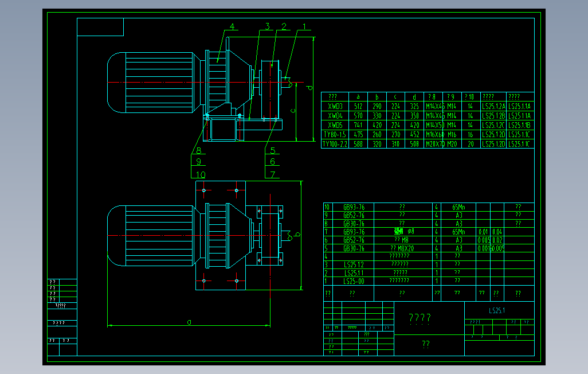The height and width of the screenshot is (374, 588).
Task: Select leader callout 8 below the base
Action: pos(199,151)
